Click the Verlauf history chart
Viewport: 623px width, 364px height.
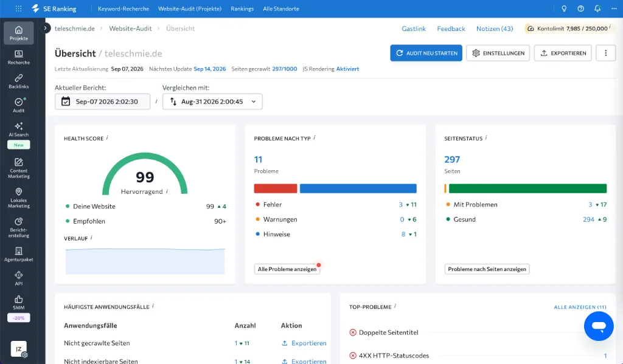(x=145, y=261)
